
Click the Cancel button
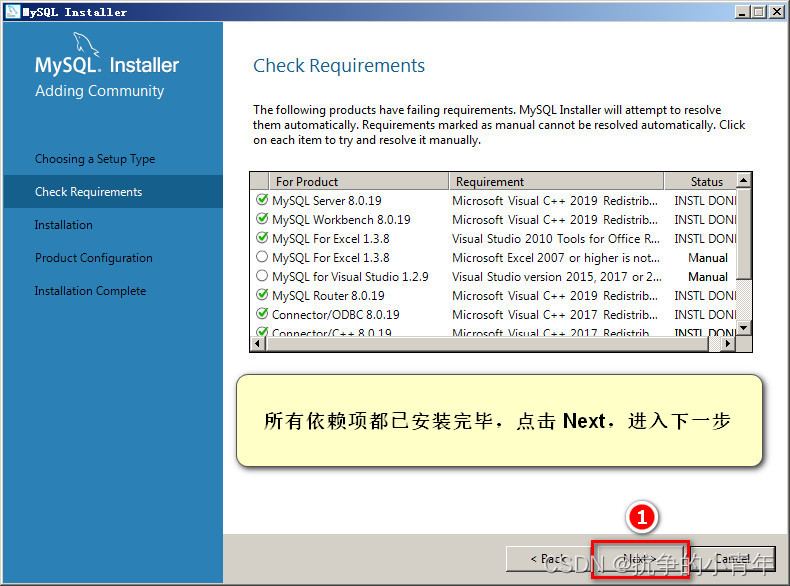coord(733,559)
